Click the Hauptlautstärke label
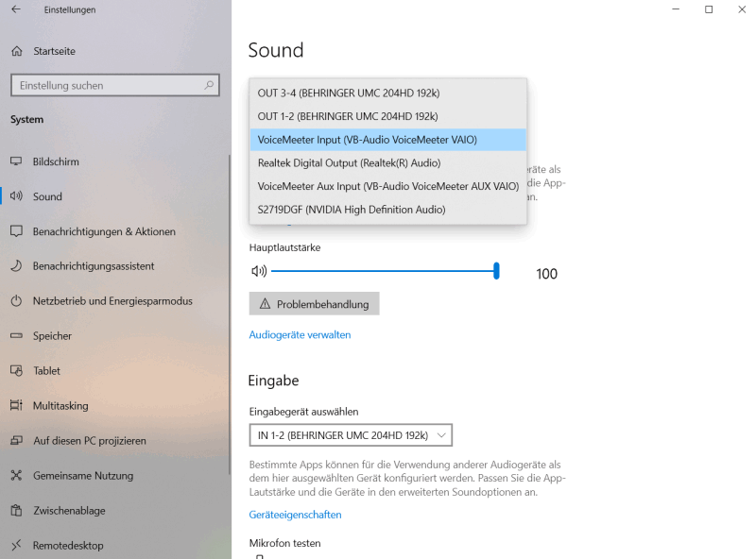Image resolution: width=756 pixels, height=559 pixels. click(285, 247)
